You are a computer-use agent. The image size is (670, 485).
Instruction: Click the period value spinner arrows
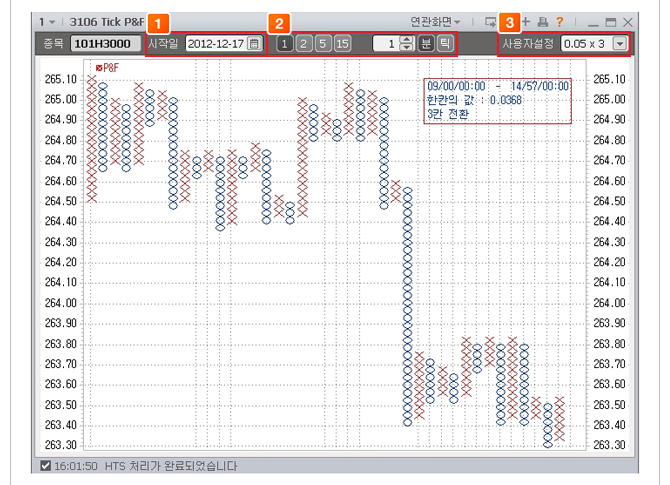(406, 43)
